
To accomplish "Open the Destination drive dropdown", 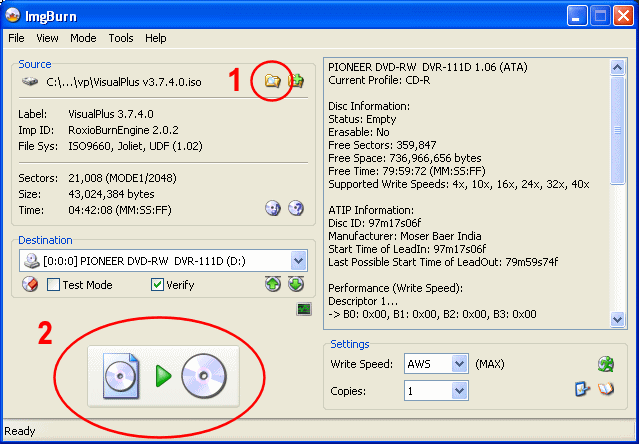I will pos(298,261).
